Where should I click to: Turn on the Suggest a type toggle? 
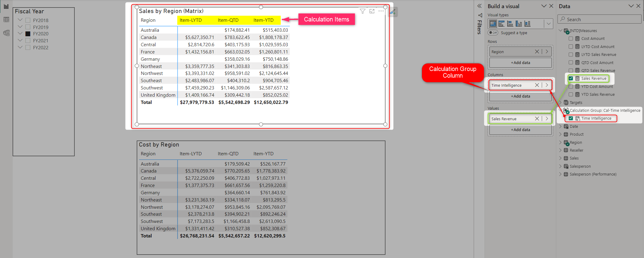click(x=493, y=33)
